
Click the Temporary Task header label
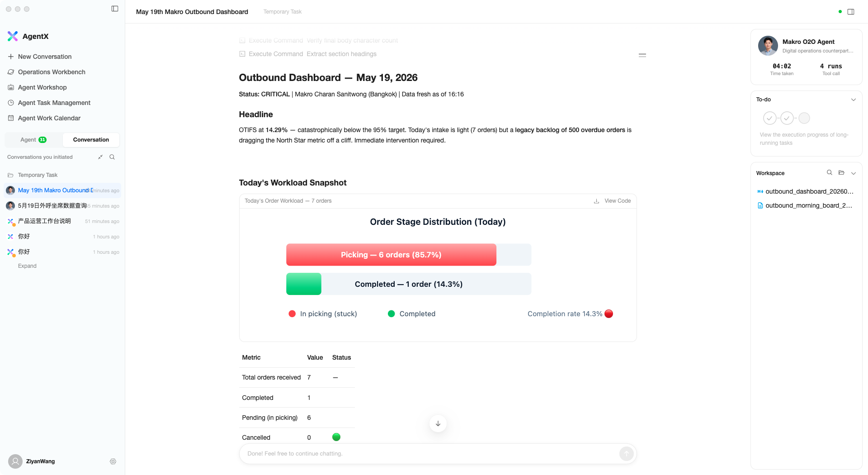coord(282,12)
